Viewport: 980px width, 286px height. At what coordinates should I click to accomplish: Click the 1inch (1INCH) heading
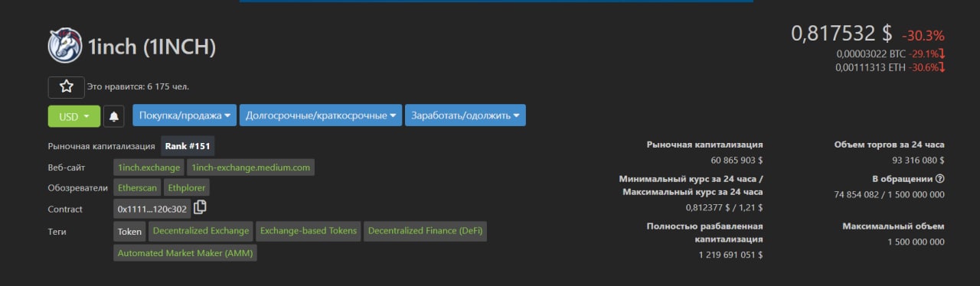tap(152, 47)
